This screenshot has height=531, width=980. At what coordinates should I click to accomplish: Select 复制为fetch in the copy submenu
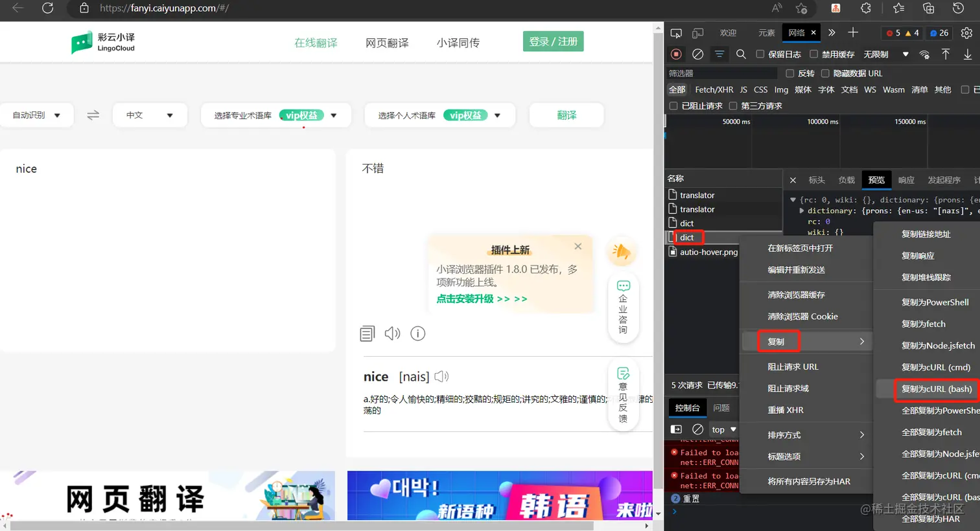point(924,324)
